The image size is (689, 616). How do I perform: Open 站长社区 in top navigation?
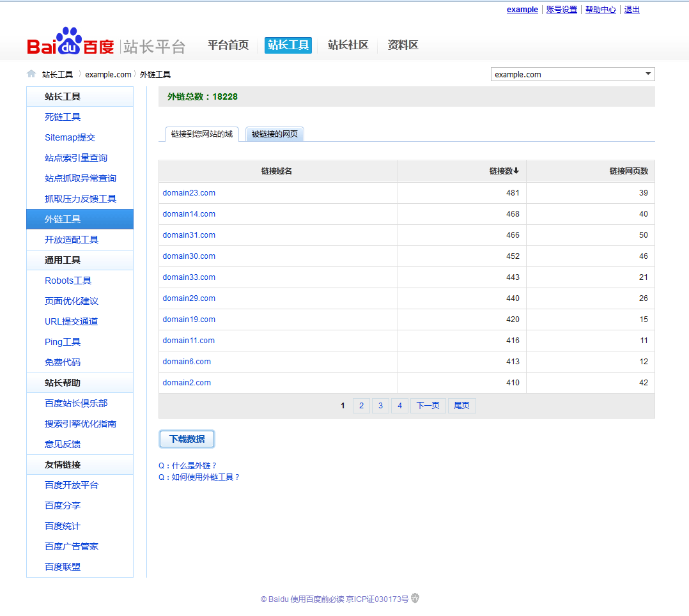pos(348,45)
